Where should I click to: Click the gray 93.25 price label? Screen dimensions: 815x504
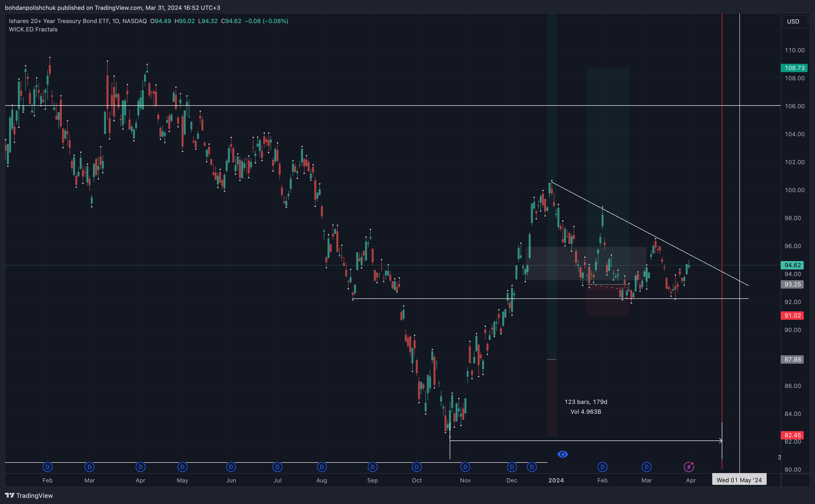coord(792,284)
